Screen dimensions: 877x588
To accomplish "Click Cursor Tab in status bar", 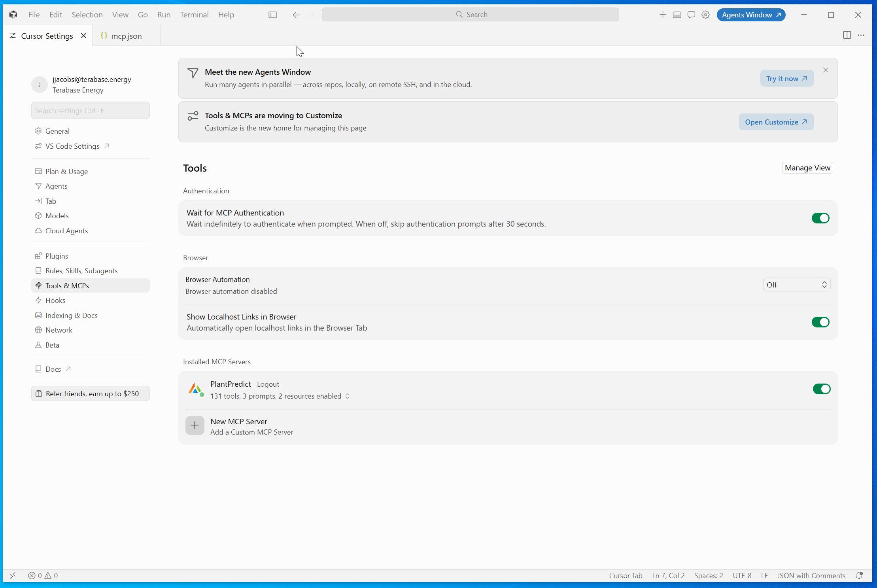I will pos(626,575).
